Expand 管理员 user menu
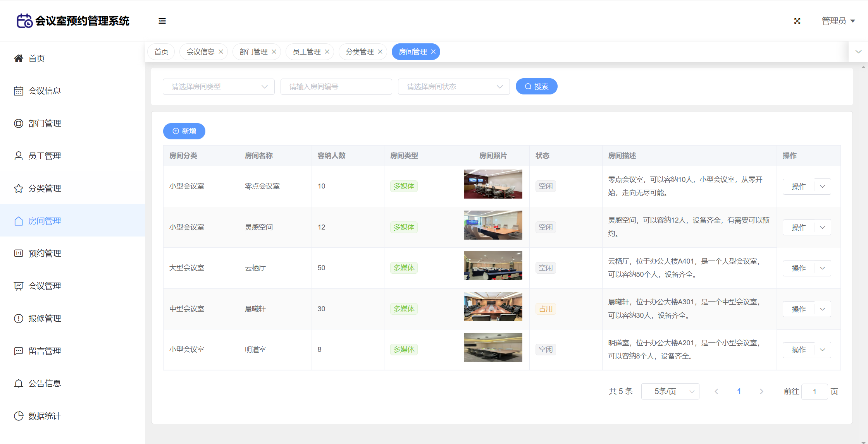The image size is (868, 444). click(838, 21)
